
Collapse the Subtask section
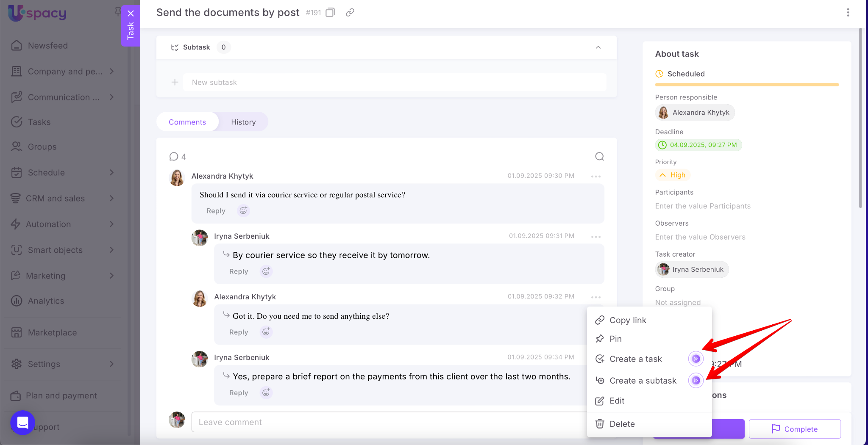598,47
